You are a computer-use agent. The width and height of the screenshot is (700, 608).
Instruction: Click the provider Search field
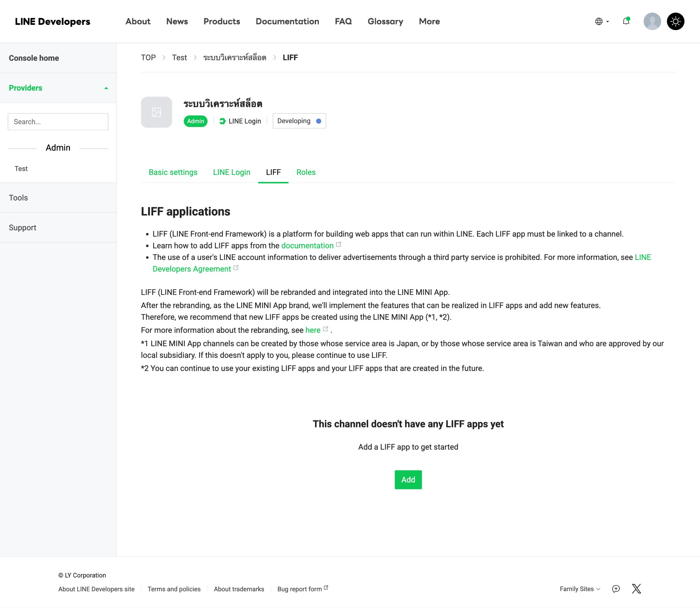[x=58, y=122]
